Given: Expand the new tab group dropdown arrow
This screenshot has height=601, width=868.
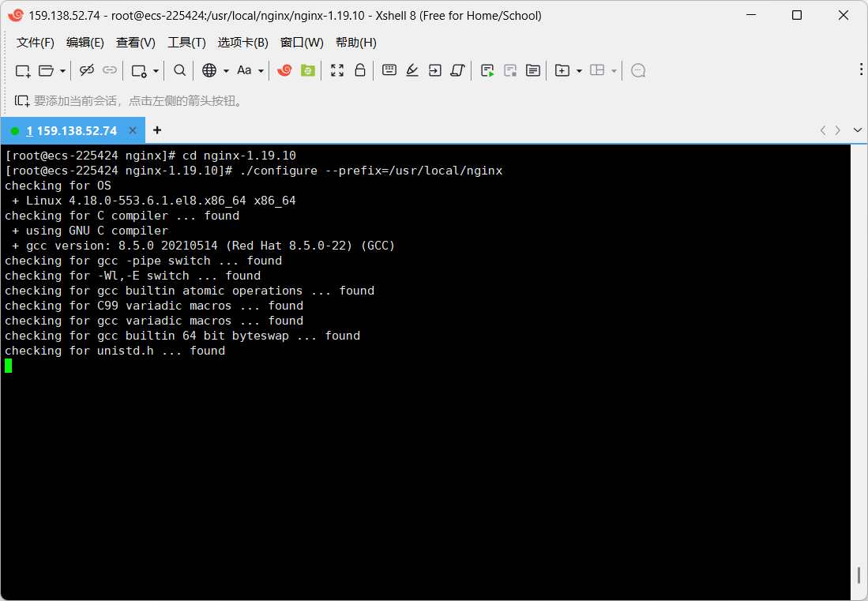Looking at the screenshot, I should (579, 71).
